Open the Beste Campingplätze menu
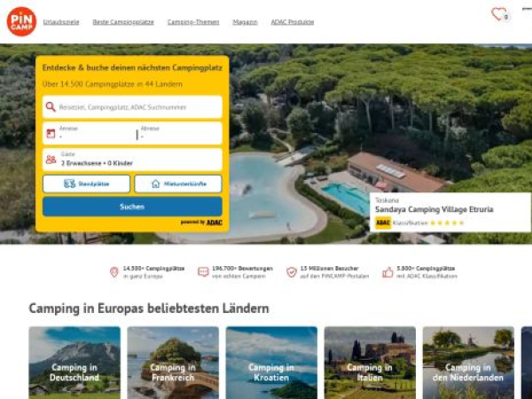The height and width of the screenshot is (399, 532). pyautogui.click(x=123, y=22)
